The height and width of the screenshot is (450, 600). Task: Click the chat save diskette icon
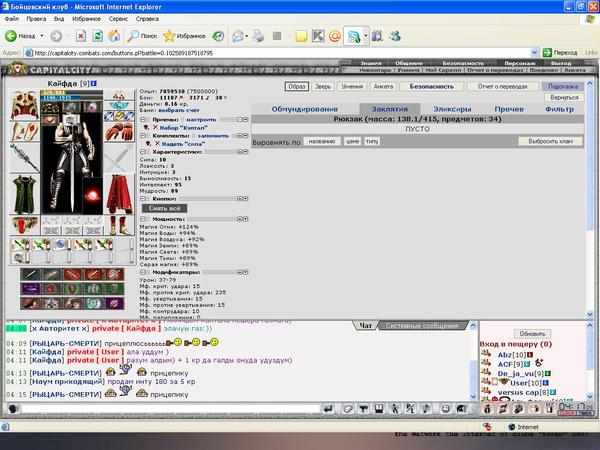[379, 409]
